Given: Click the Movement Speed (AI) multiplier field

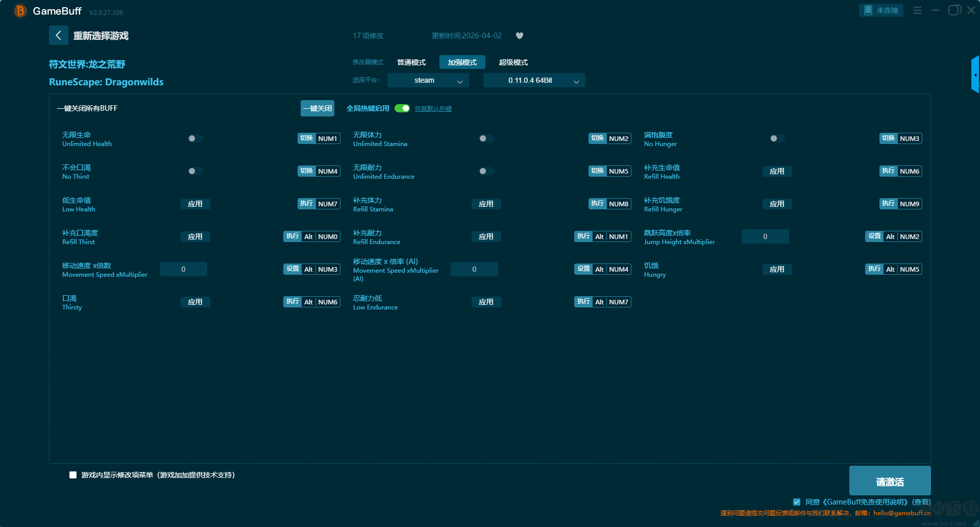Looking at the screenshot, I should click(x=474, y=269).
